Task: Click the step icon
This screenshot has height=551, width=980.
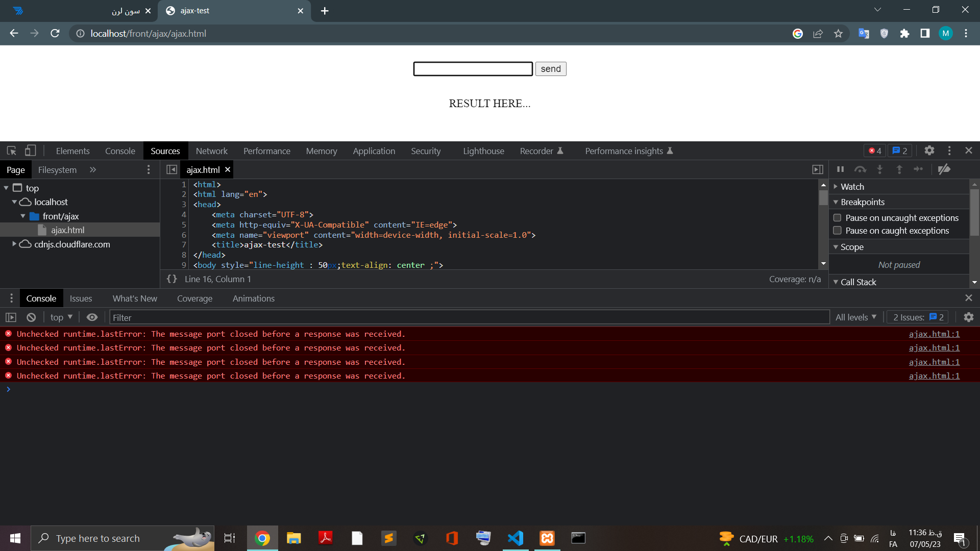Action: [x=918, y=169]
